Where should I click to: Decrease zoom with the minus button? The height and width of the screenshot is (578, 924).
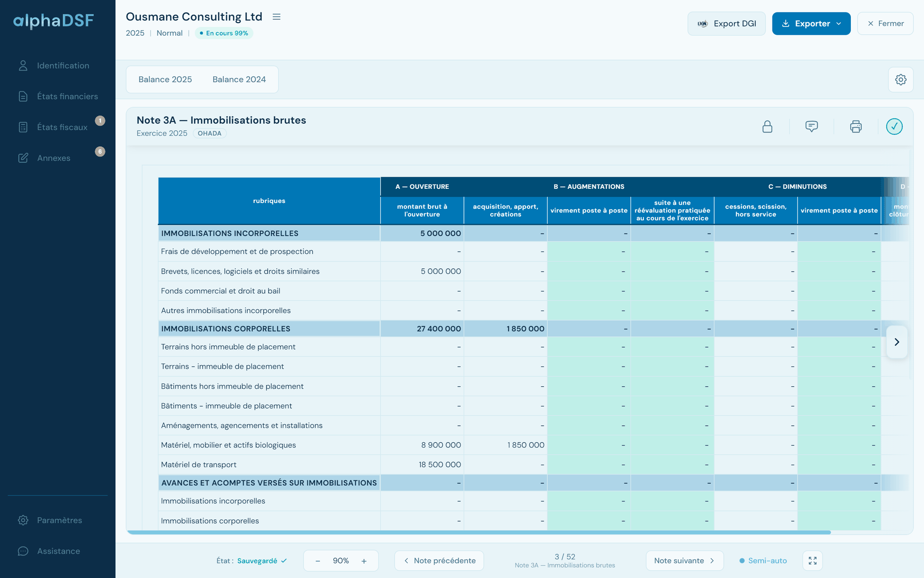pyautogui.click(x=318, y=561)
